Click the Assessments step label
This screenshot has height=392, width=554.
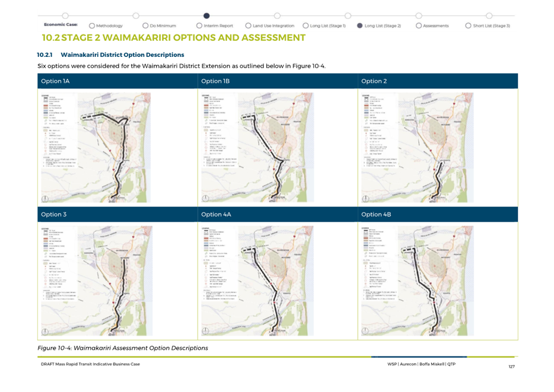tap(435, 26)
